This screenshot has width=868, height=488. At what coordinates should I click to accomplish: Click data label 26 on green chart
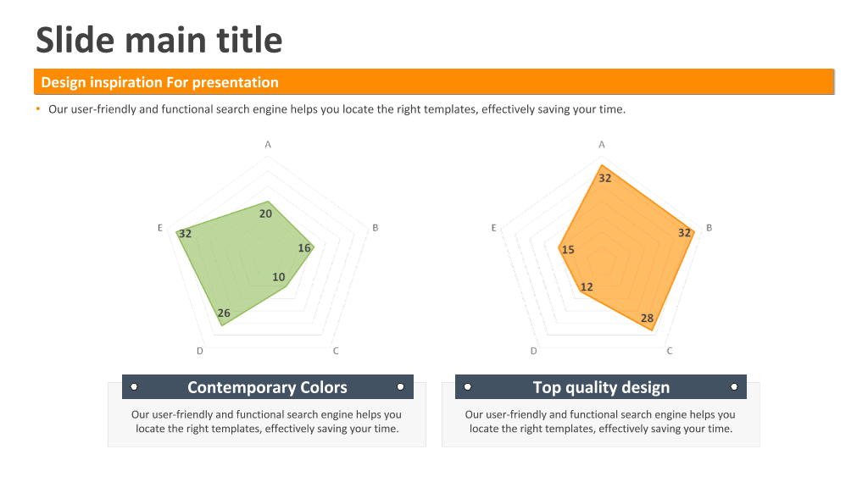(224, 313)
